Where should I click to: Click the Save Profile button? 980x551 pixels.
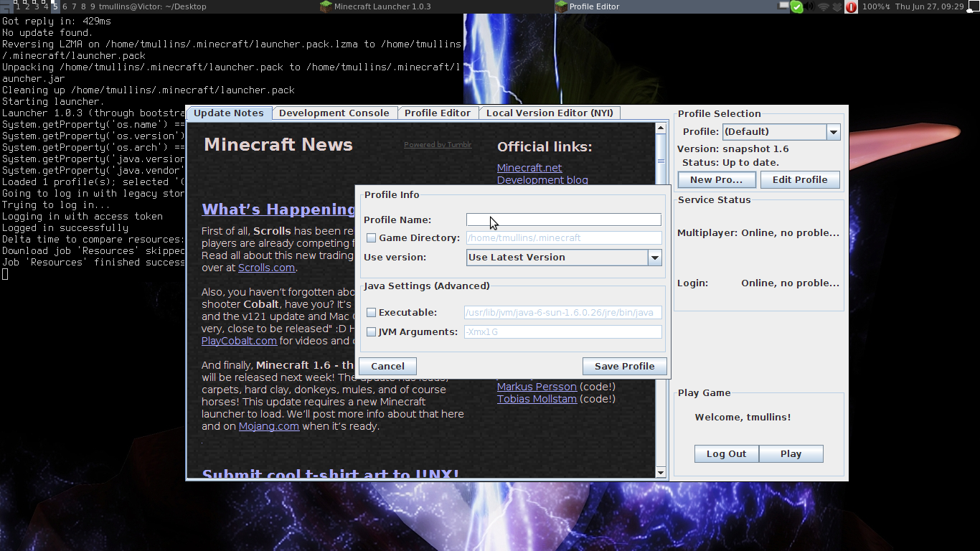coord(624,367)
